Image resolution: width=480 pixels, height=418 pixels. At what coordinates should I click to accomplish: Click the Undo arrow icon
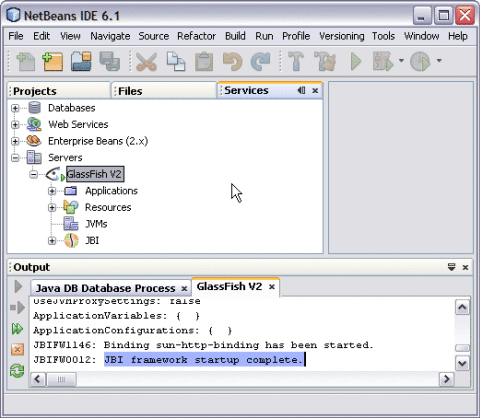[x=232, y=61]
